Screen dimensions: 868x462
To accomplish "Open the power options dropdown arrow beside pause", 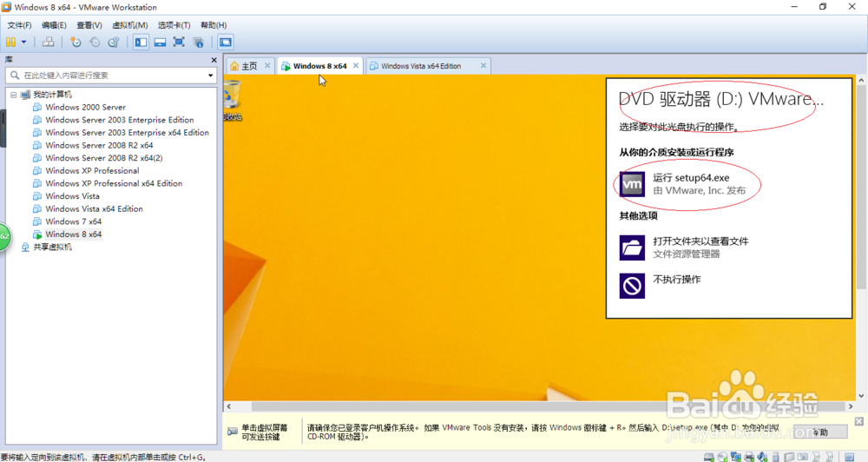I will (23, 42).
